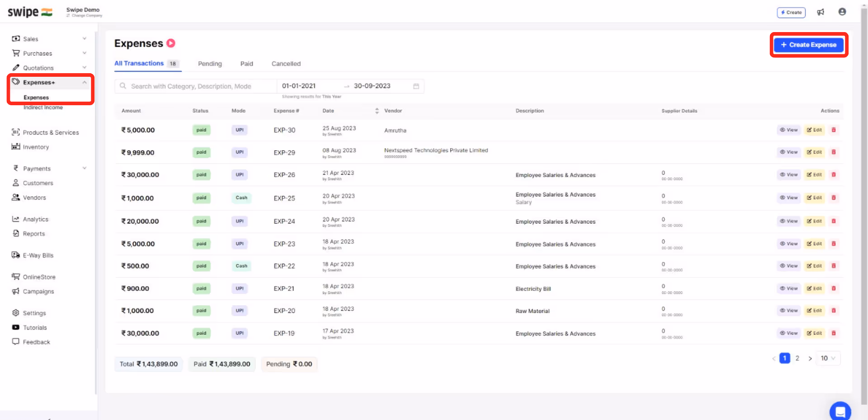Open Purchases cart icon
This screenshot has height=420, width=868.
coord(16,53)
